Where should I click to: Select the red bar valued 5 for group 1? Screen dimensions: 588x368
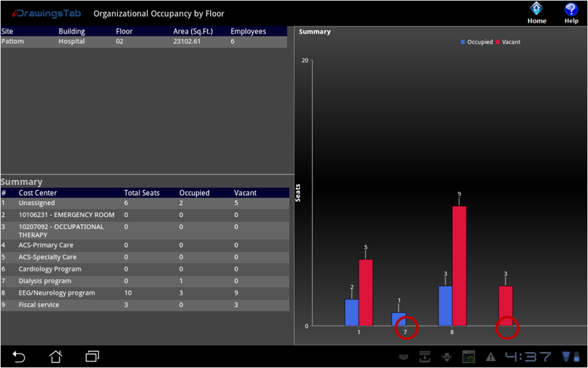366,292
